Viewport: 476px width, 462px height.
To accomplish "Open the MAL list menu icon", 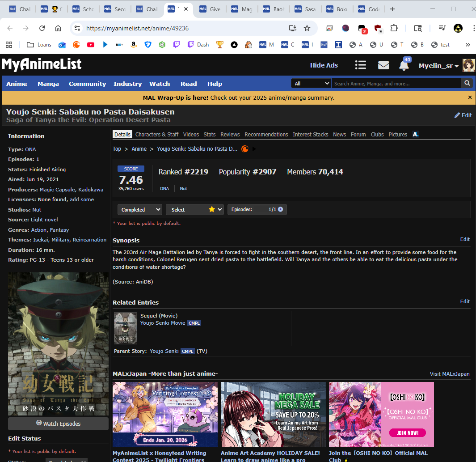I will [x=360, y=65].
